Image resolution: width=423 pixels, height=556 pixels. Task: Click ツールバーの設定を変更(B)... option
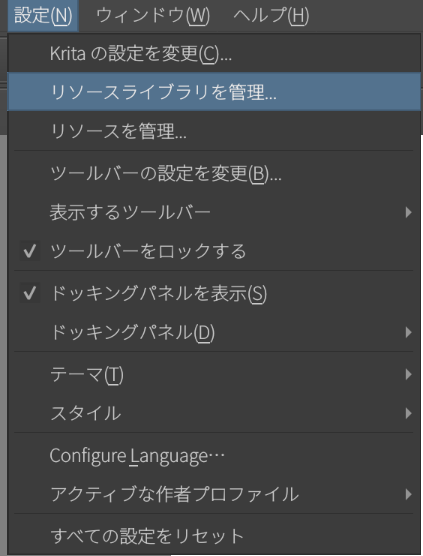pyautogui.click(x=214, y=174)
